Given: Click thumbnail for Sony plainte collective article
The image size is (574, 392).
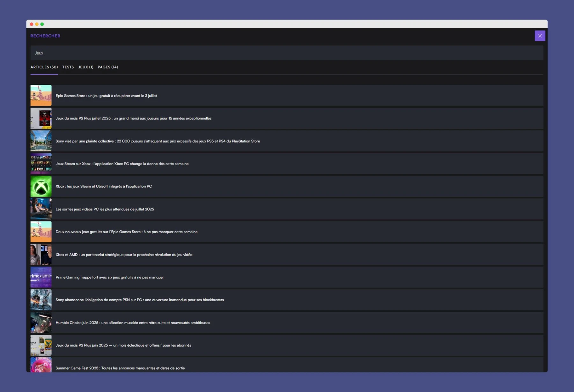Looking at the screenshot, I should 41,141.
